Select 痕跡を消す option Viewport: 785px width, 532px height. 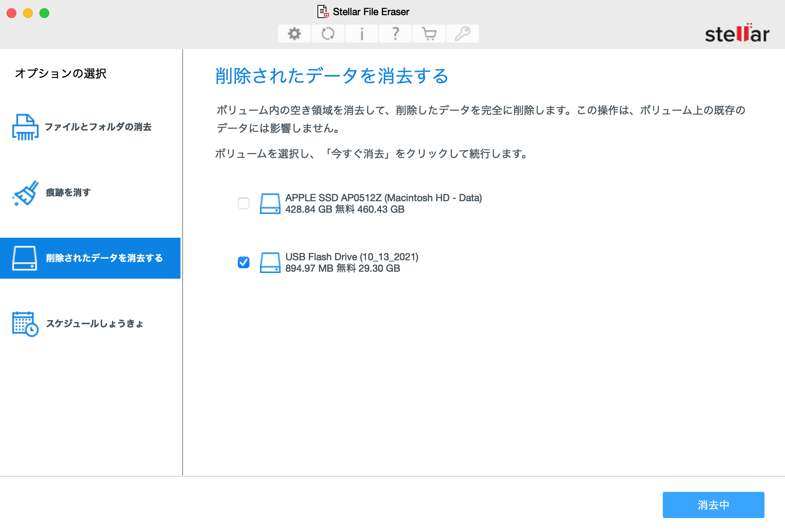[x=90, y=193]
